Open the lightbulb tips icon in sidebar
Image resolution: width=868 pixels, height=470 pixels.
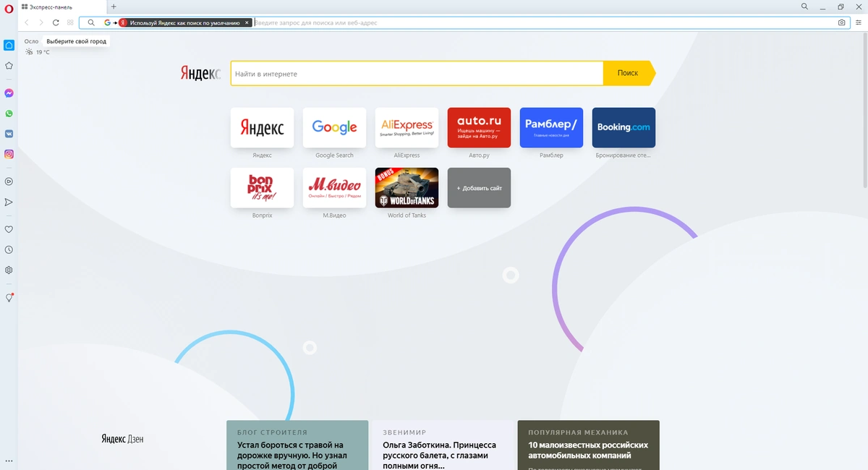click(x=9, y=297)
